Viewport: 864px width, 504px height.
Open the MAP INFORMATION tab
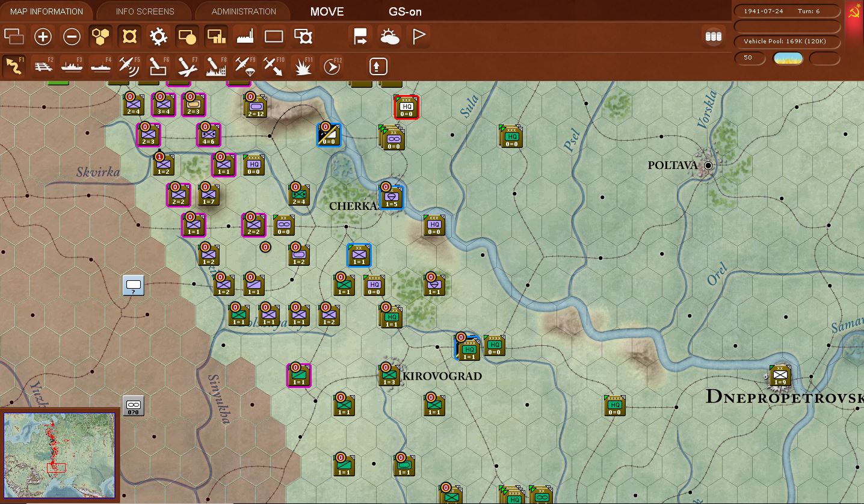click(46, 11)
